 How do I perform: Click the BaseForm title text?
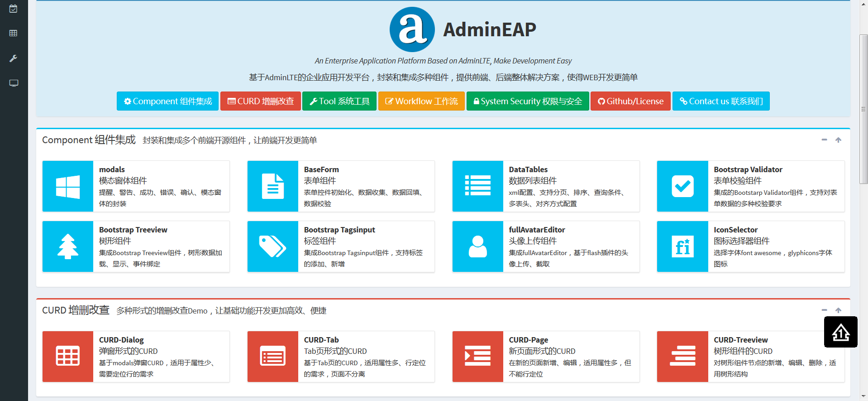click(321, 169)
